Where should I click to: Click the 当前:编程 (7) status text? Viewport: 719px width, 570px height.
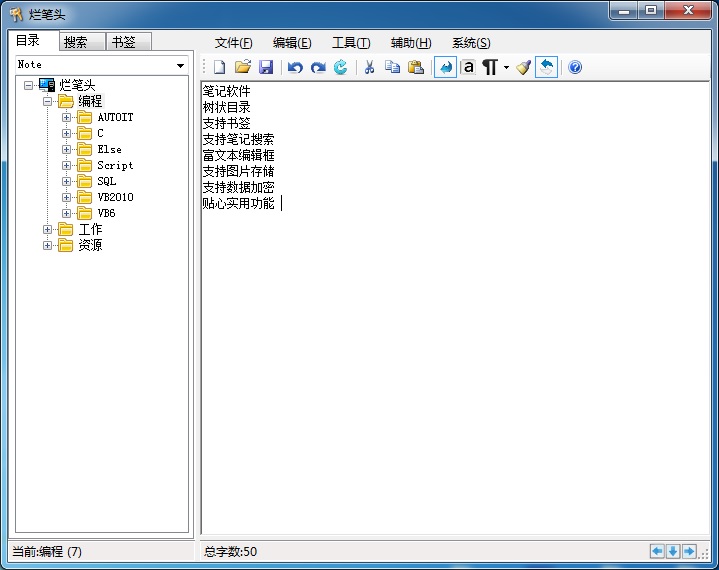click(x=47, y=552)
